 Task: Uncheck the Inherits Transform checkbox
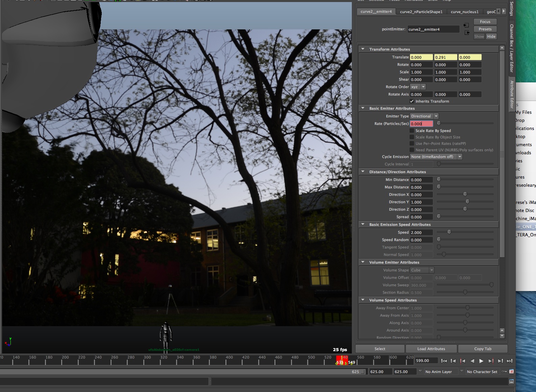[412, 101]
